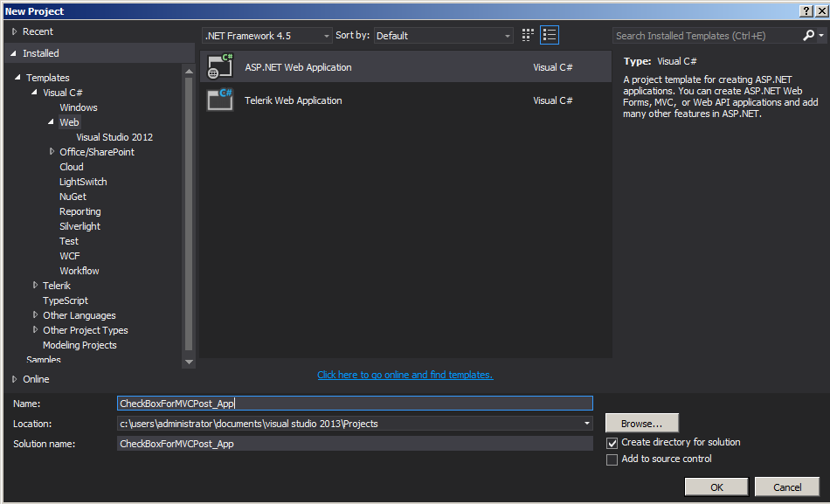Switch to small icons view
830x504 pixels.
click(x=528, y=36)
